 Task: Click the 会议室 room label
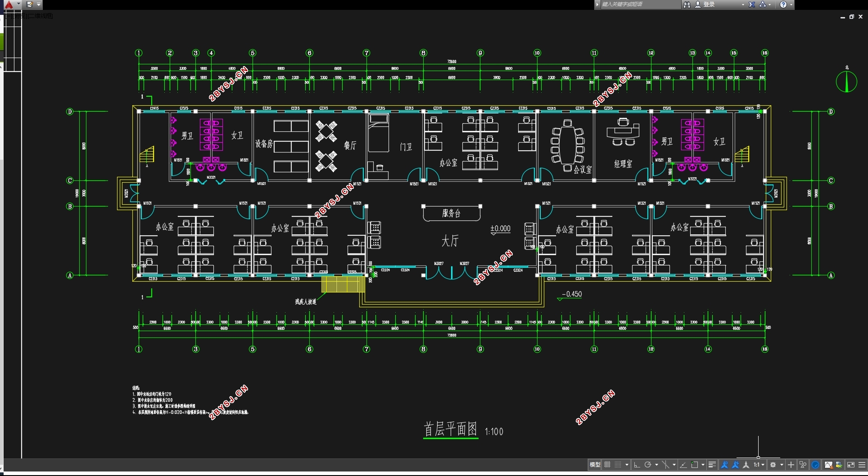click(583, 170)
